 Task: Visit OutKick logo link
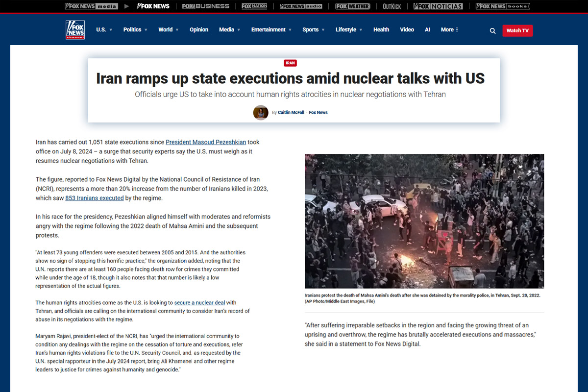[392, 6]
